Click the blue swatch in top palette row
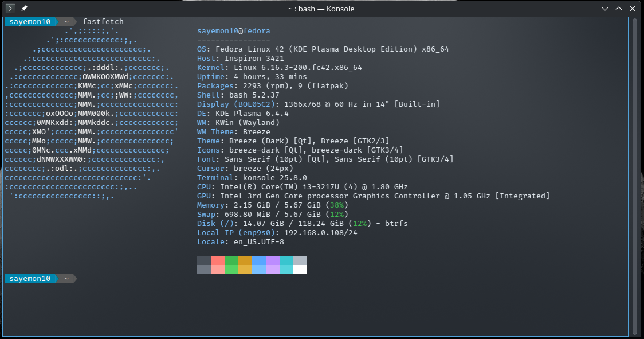The width and height of the screenshot is (644, 339). [258, 260]
